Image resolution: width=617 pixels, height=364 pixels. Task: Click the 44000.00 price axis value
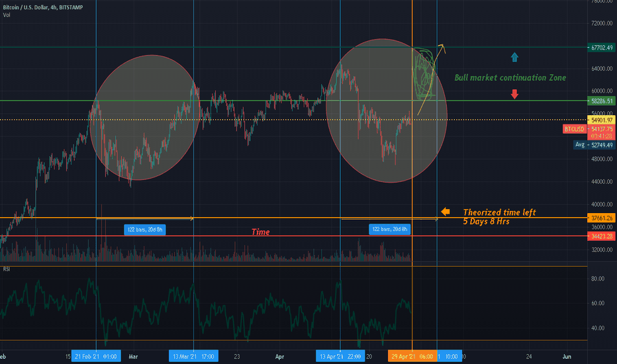602,182
